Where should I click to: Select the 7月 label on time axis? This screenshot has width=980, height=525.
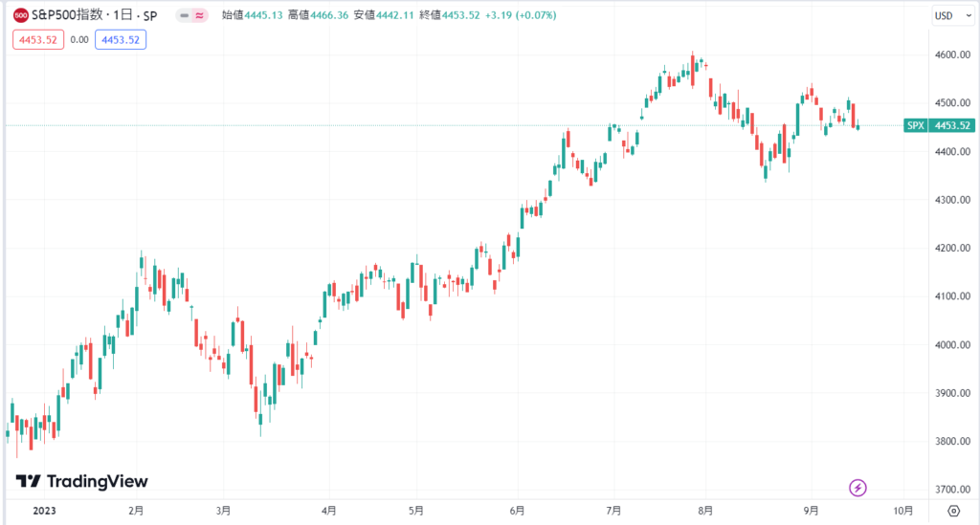click(x=613, y=511)
